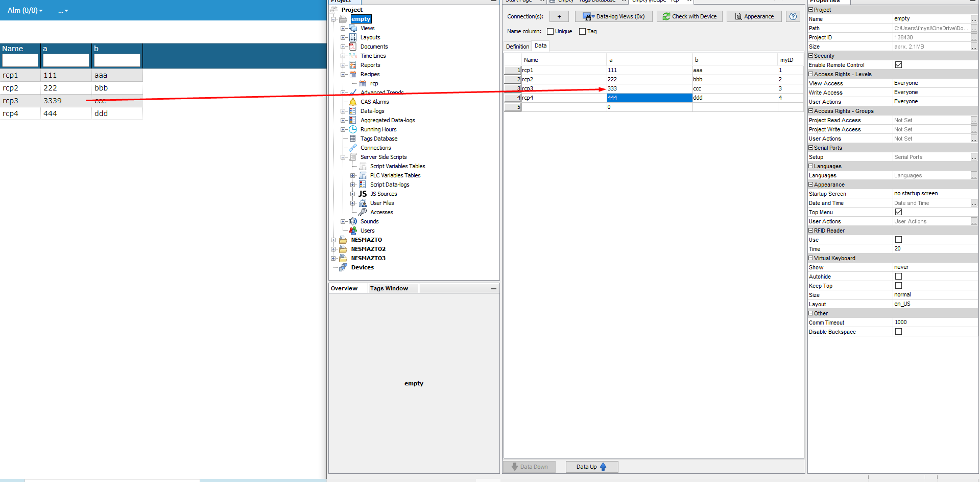The width and height of the screenshot is (980, 482).
Task: Click the Layouts icon in the project tree
Action: coord(353,37)
